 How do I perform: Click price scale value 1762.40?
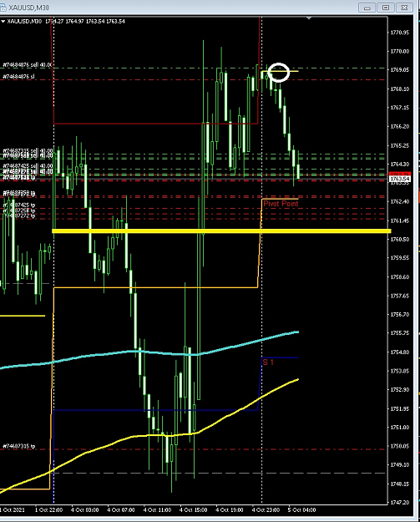click(x=400, y=201)
